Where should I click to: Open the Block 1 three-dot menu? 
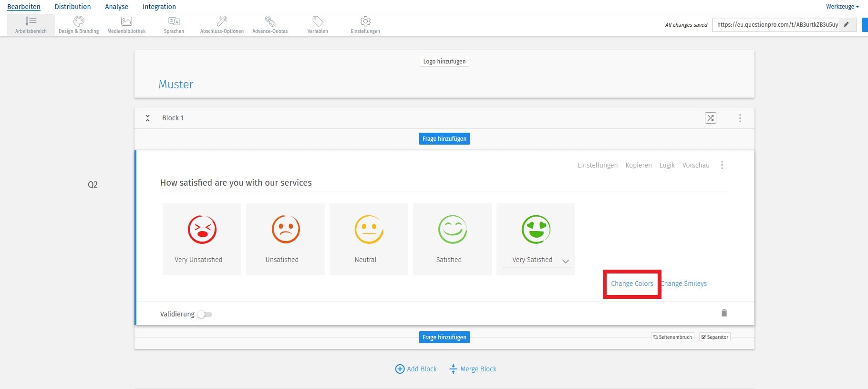pos(740,118)
